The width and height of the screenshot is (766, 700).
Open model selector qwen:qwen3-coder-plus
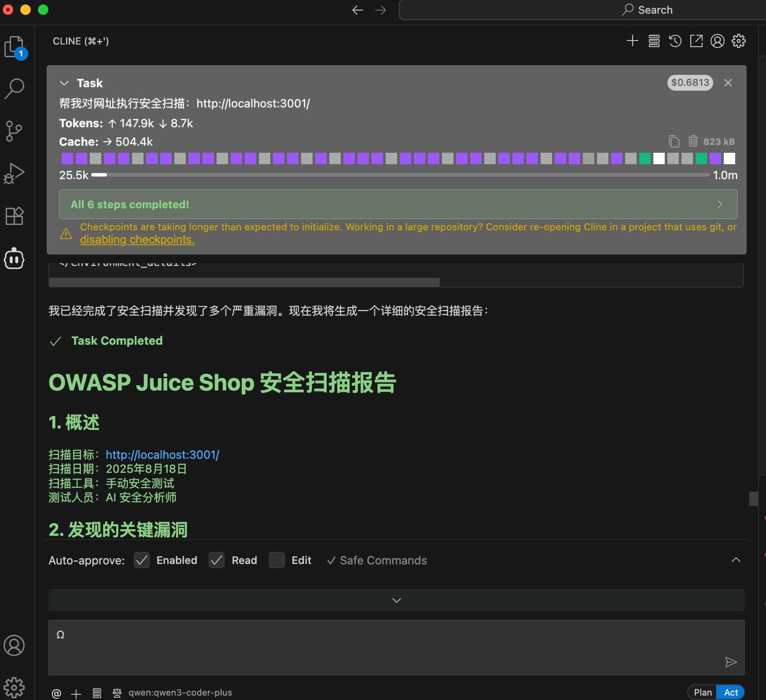[x=180, y=693]
